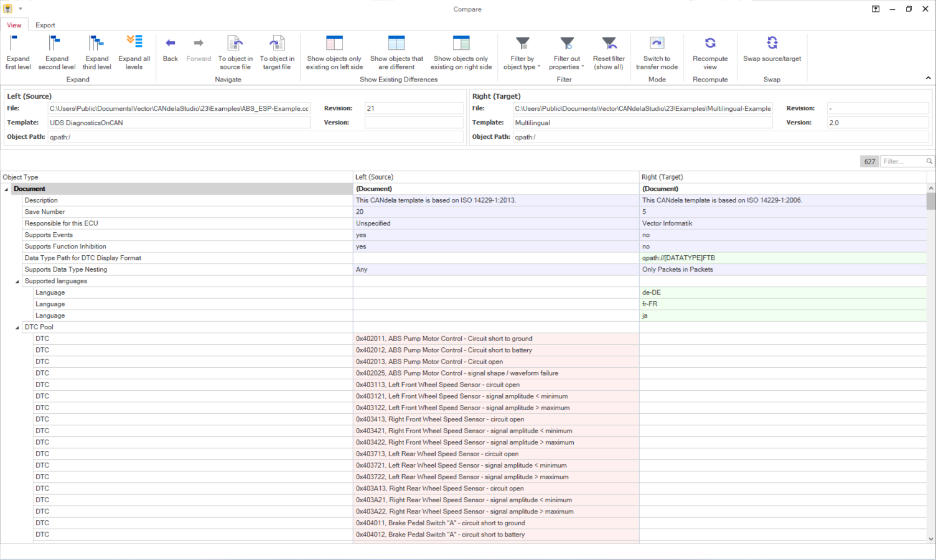This screenshot has width=936, height=560.
Task: Select the Save Number row
Action: [x=463, y=212]
